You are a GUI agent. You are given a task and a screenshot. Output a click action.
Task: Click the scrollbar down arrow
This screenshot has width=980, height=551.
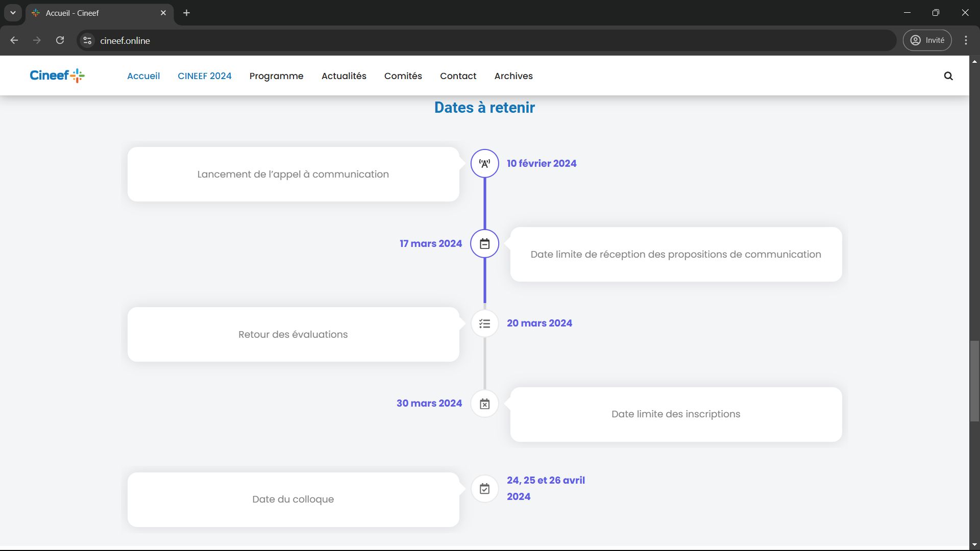pos(974,544)
